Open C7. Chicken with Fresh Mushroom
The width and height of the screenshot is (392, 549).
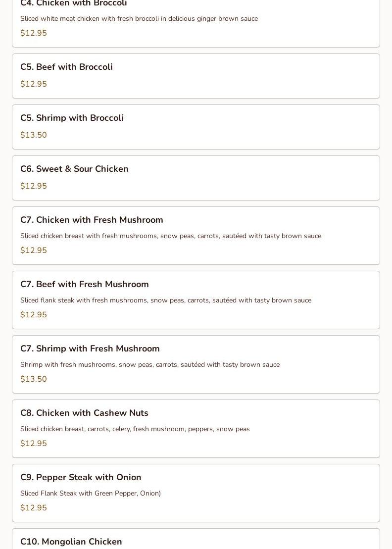pos(196,236)
